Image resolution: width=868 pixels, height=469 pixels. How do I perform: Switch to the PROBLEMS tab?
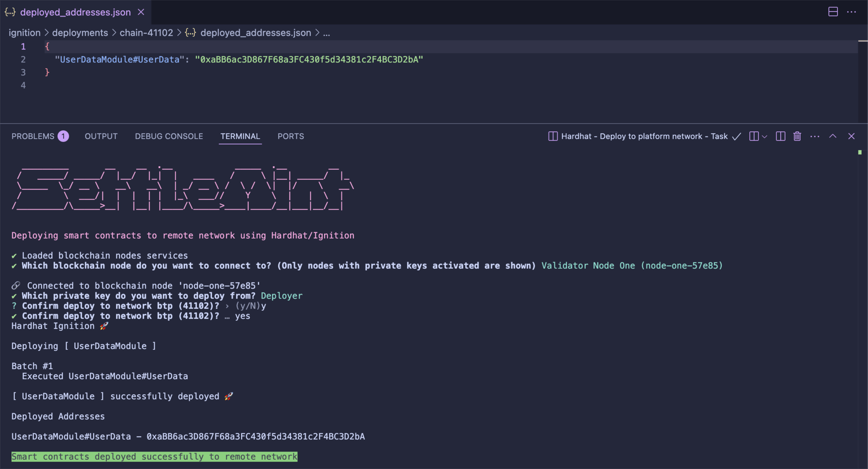pyautogui.click(x=33, y=136)
